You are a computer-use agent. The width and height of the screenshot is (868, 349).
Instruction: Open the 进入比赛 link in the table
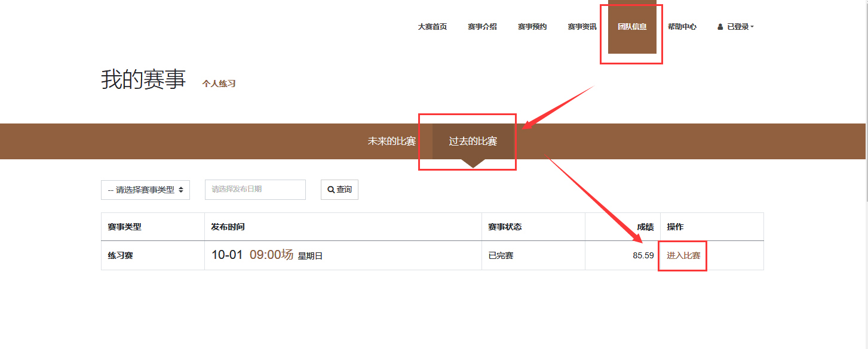[x=683, y=255]
